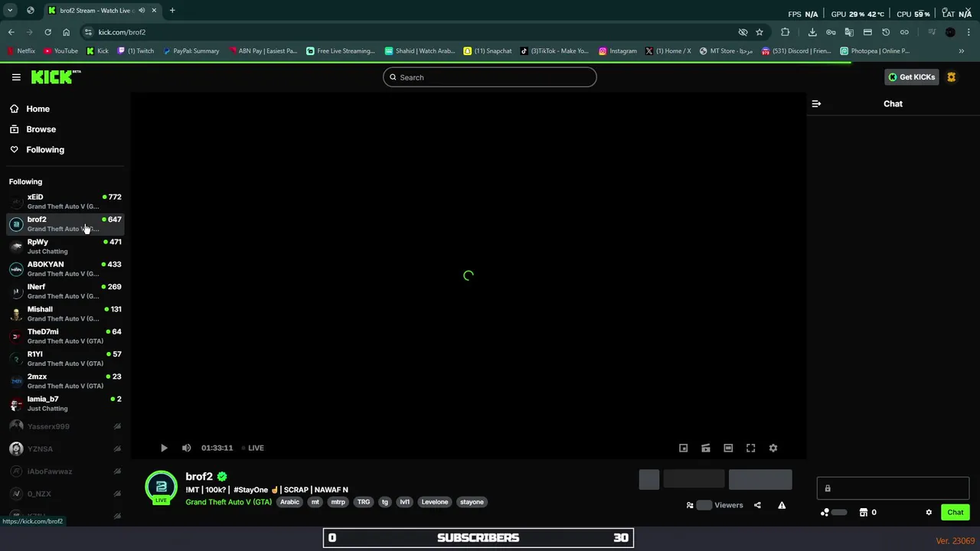Switch to theater mode icon

pyautogui.click(x=728, y=448)
